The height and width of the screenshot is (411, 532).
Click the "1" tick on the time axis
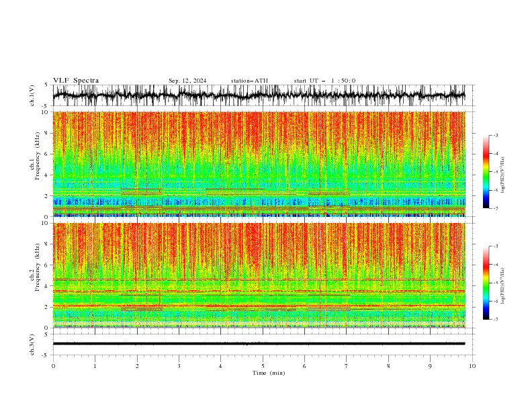(95, 366)
